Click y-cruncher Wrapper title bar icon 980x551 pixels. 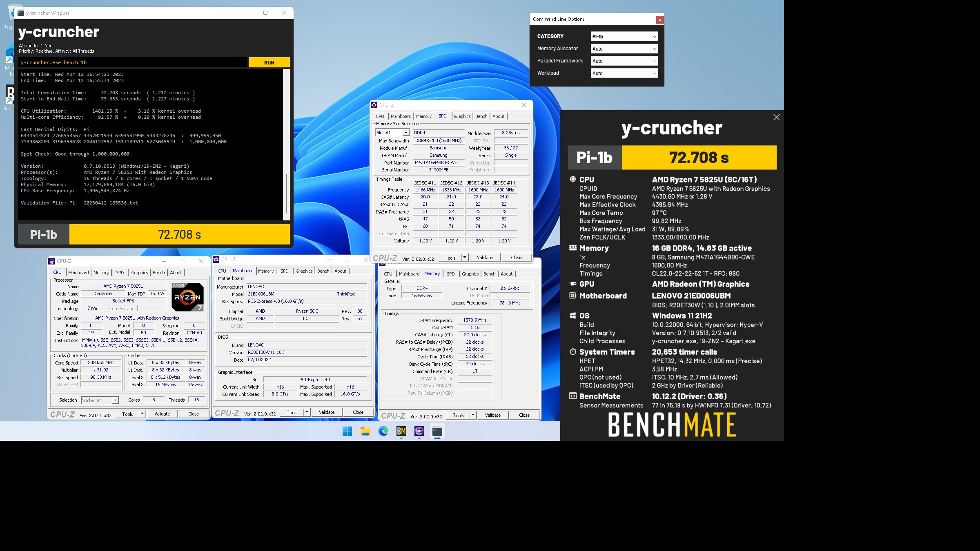pyautogui.click(x=21, y=13)
